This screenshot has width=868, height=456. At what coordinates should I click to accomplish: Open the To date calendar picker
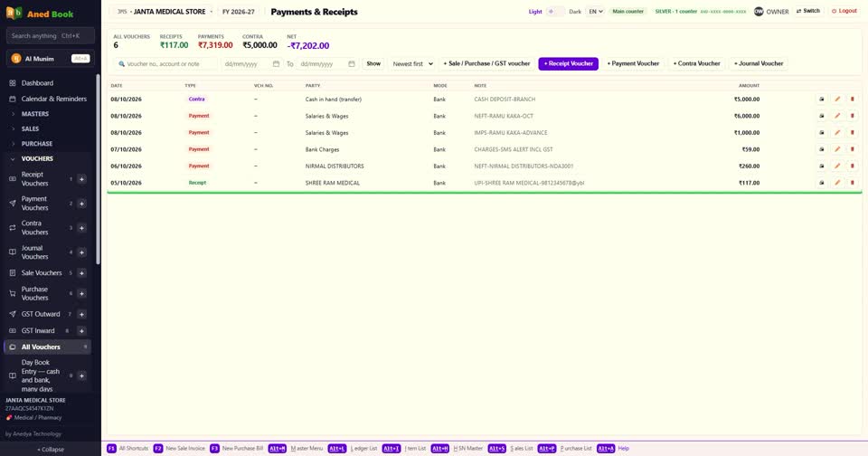[352, 63]
